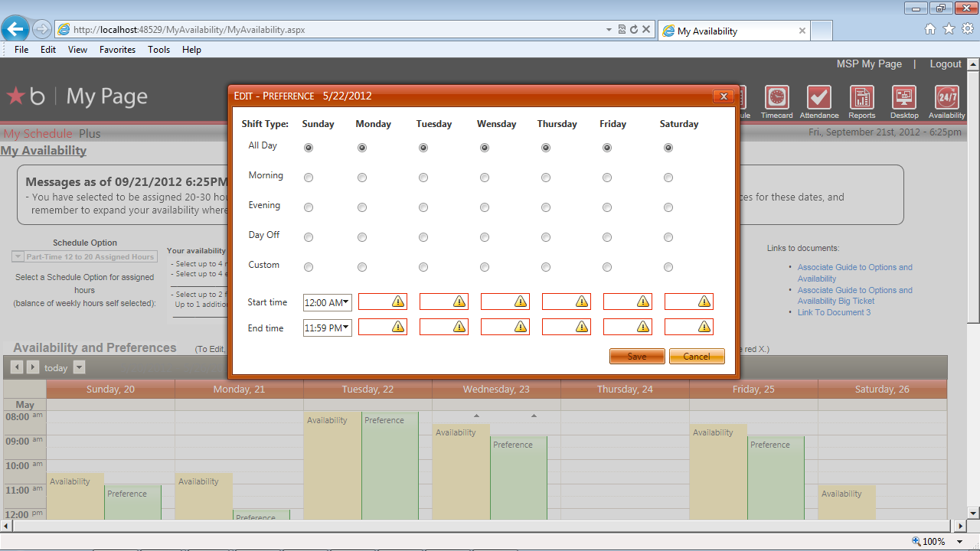Close the My Availability browser tab
Screen dimensions: 980x551
[802, 31]
